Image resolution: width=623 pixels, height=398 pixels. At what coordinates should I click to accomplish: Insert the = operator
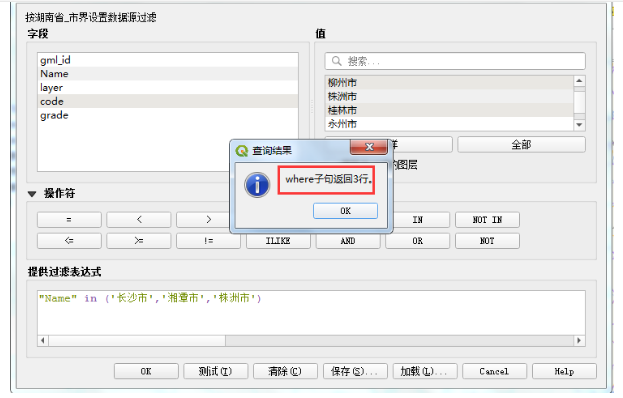[69, 219]
